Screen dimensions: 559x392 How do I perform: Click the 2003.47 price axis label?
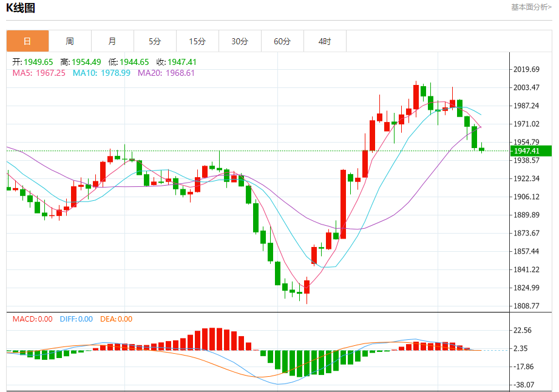(x=526, y=87)
